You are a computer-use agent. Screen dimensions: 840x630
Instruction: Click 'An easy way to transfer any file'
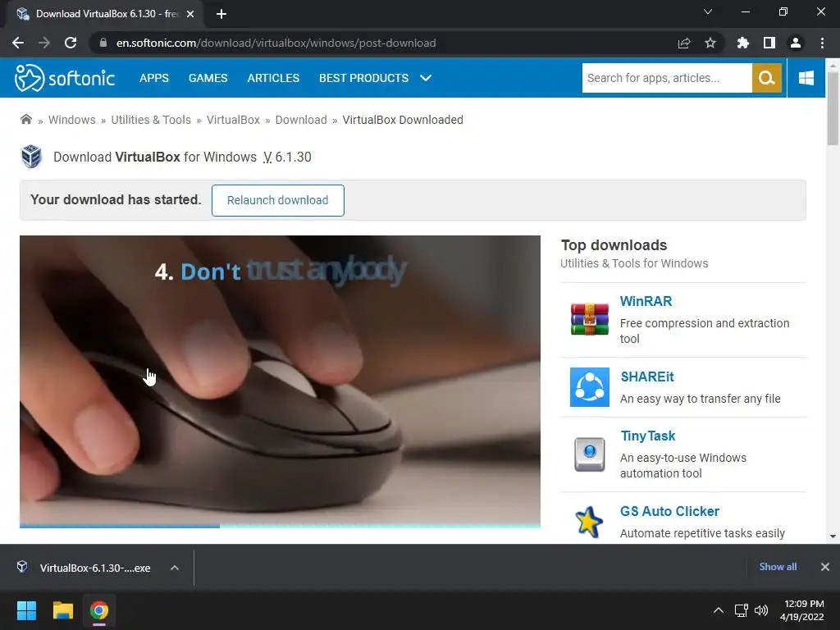[701, 399]
